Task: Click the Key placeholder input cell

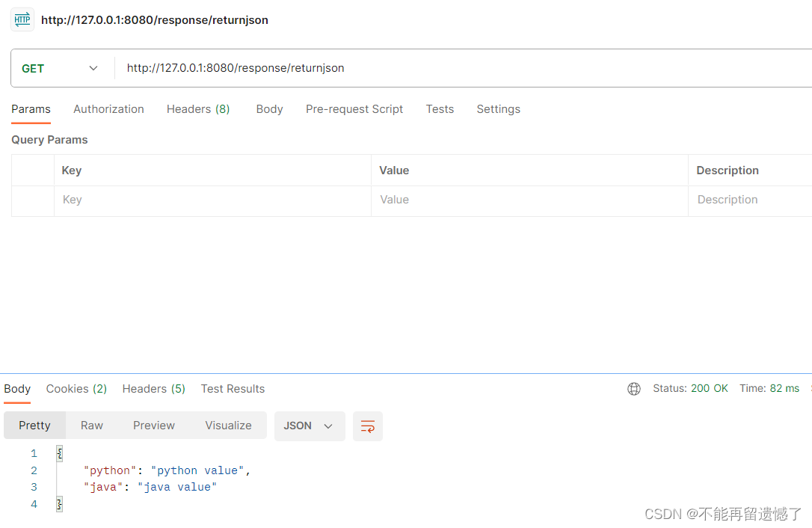Action: 212,200
